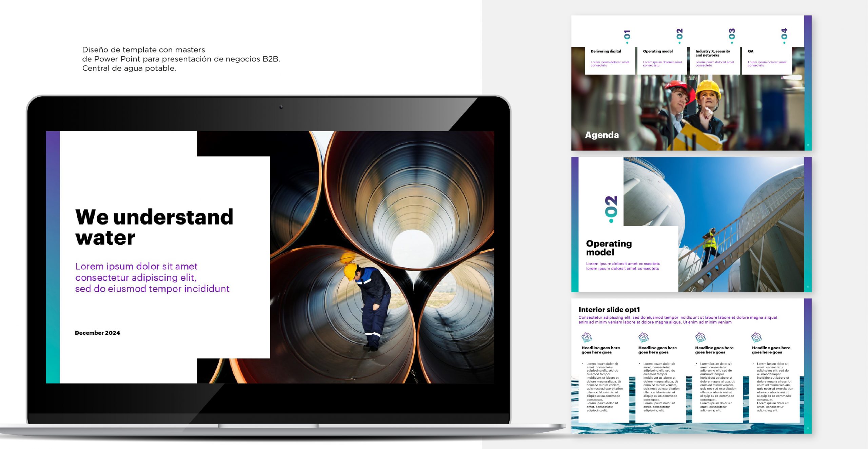Select the Industry X, security and networks card
This screenshot has width=868, height=449.
click(x=714, y=60)
